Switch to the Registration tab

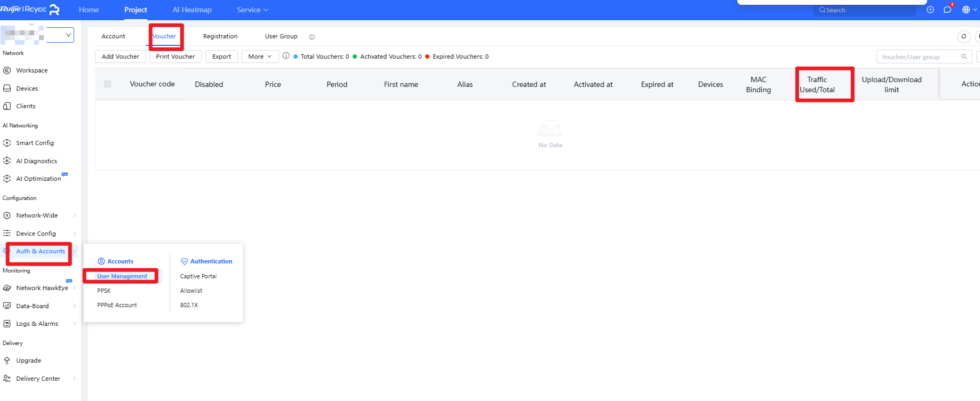pos(220,36)
